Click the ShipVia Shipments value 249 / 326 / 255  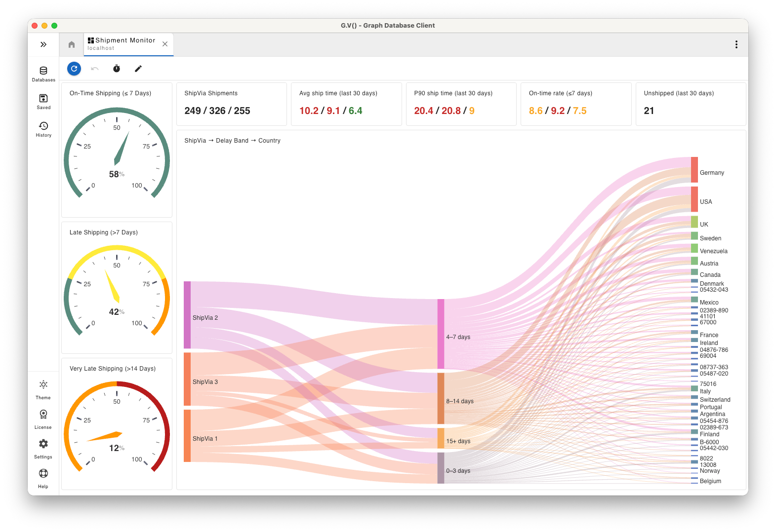[x=217, y=111]
